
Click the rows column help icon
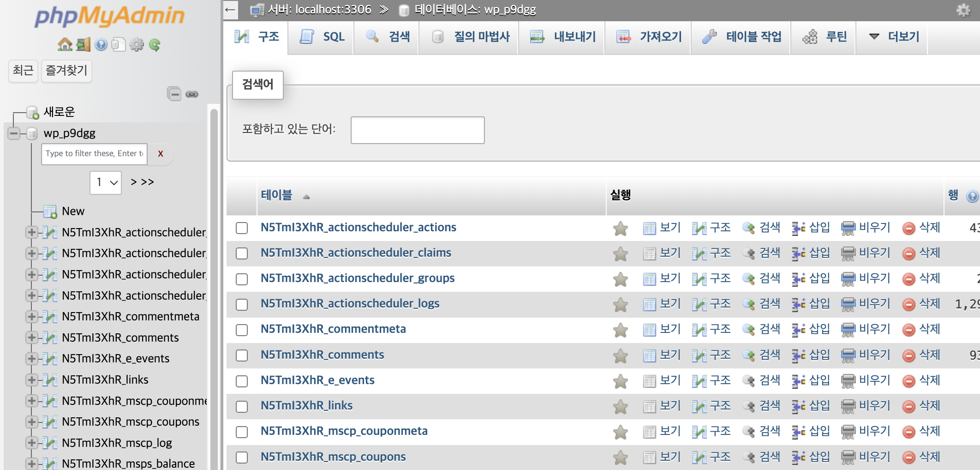[x=972, y=197]
